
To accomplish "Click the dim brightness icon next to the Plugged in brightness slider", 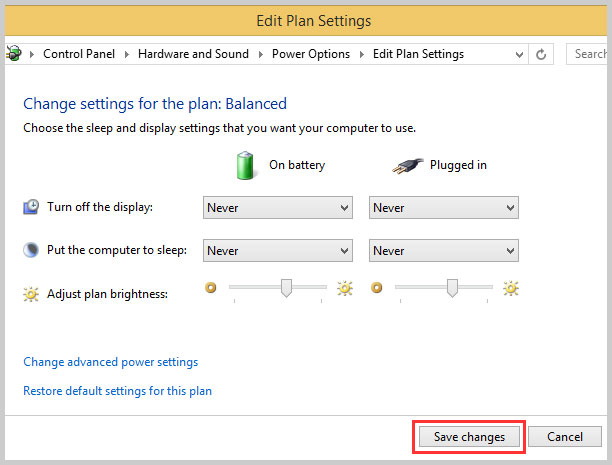I will [377, 288].
